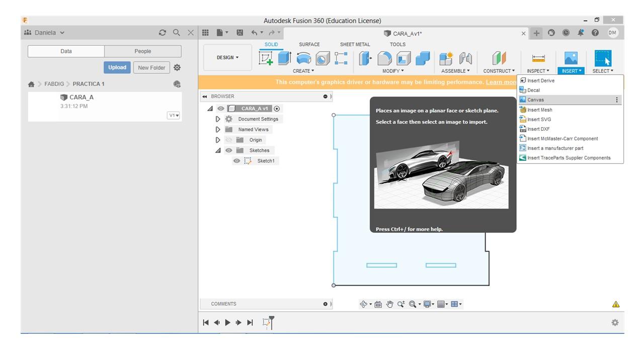
Task: Open the Notifications bell icon
Action: click(581, 33)
